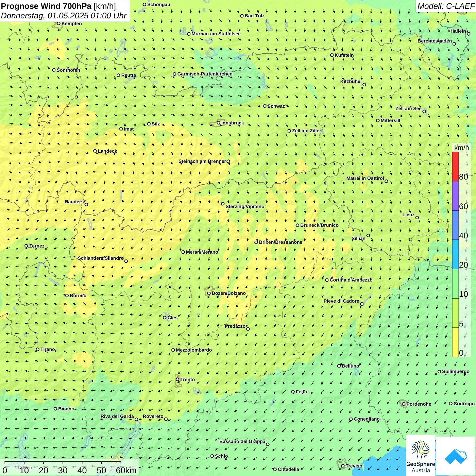Viewport: 476px width, 476px height.
Task: Click the 'Modell: C-LAEF' label
Action: (446, 6)
